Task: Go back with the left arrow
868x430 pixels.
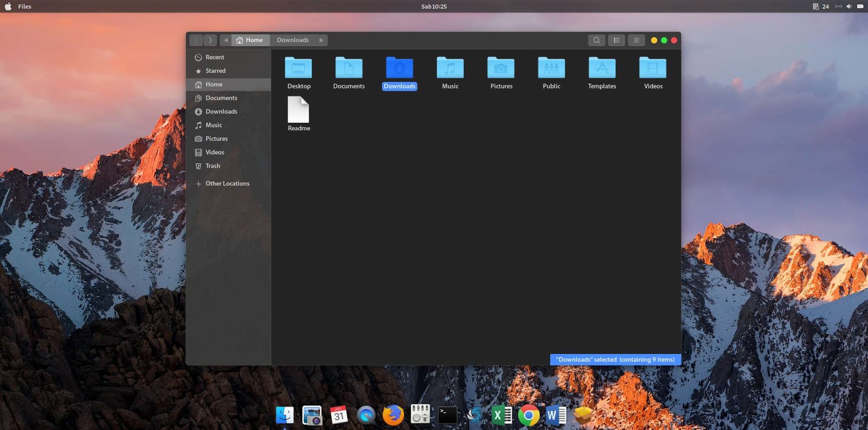Action: (196, 40)
